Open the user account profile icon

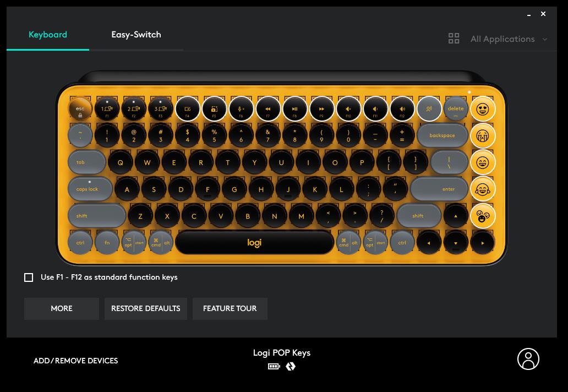528,359
